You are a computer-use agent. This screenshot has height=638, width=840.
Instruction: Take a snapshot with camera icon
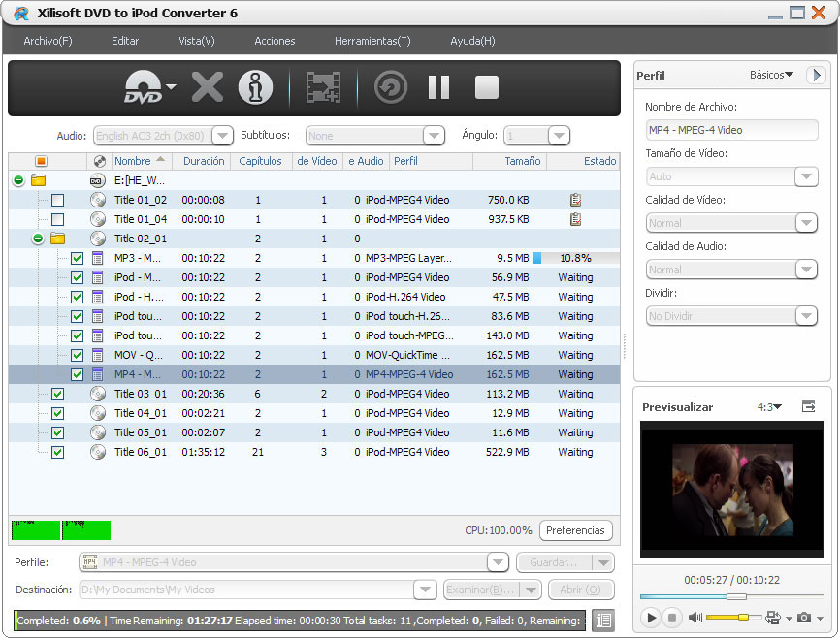point(803,618)
